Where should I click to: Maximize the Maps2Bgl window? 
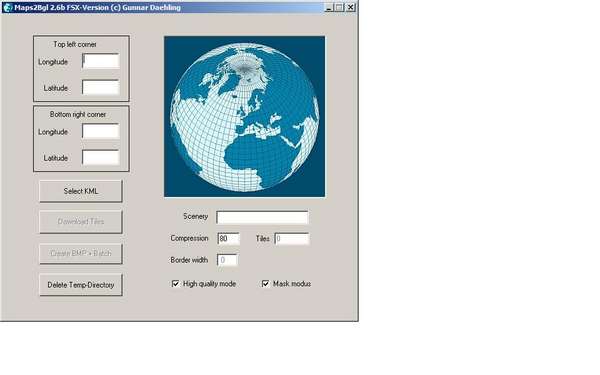coord(339,7)
